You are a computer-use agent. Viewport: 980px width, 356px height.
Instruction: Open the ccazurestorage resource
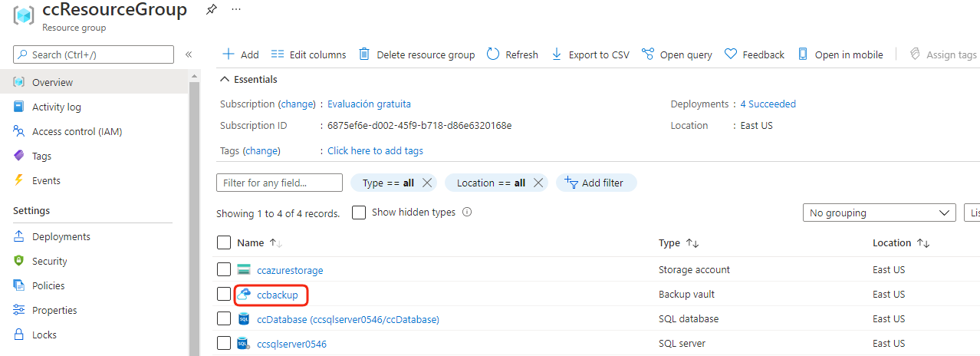[x=290, y=270]
